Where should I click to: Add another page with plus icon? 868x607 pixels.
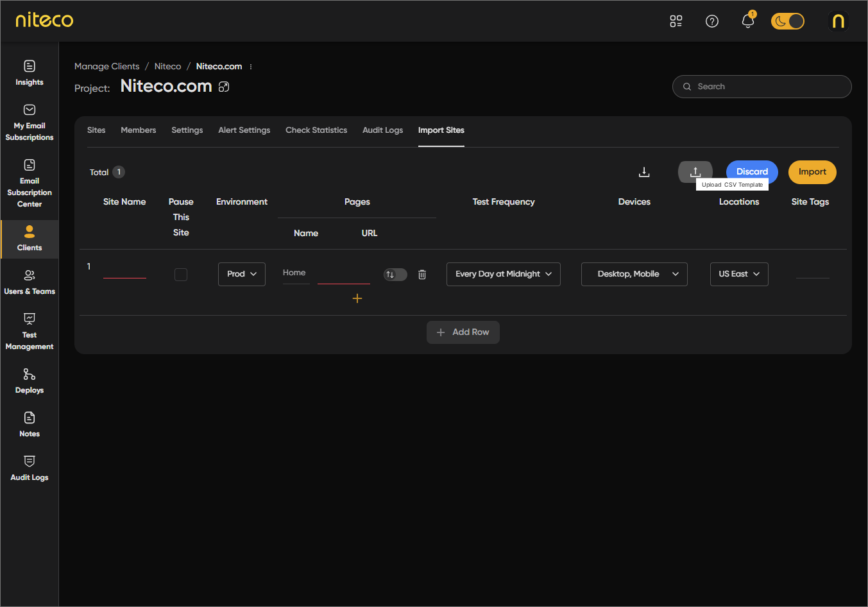357,298
